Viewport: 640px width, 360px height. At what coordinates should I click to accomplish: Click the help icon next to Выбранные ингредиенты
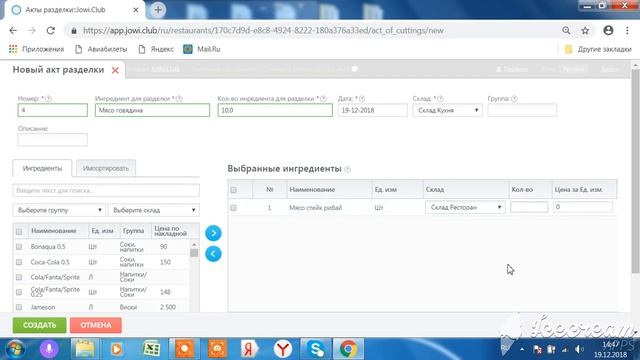347,169
